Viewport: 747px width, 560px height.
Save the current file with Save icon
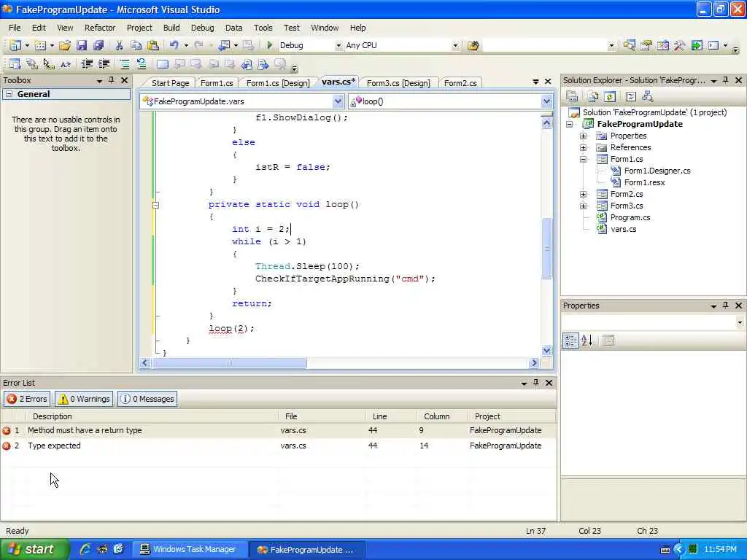82,45
